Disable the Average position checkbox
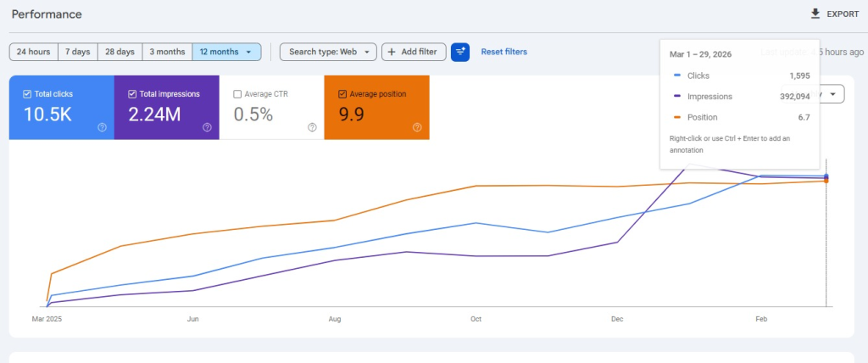This screenshot has width=868, height=363. coord(342,93)
